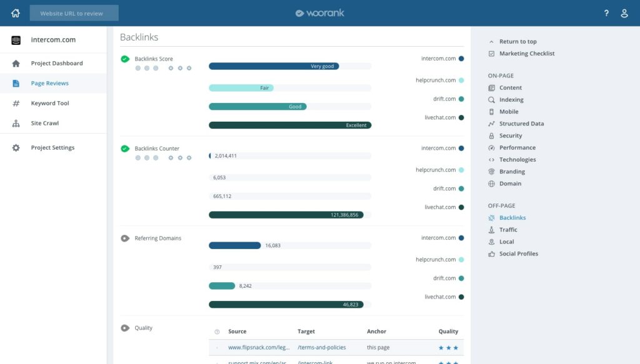Viewport: 640px width, 364px height.
Task: Open the help question mark icon
Action: point(606,13)
